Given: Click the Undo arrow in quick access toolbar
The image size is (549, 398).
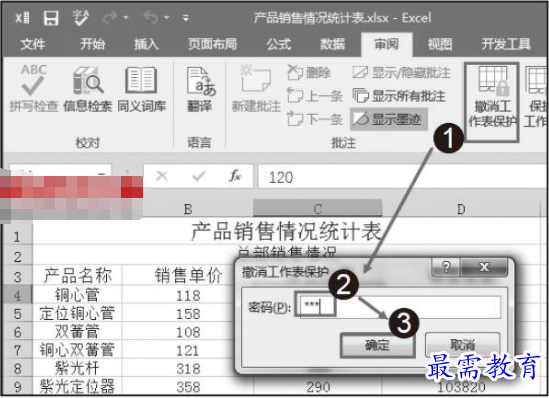Looking at the screenshot, I should [151, 18].
